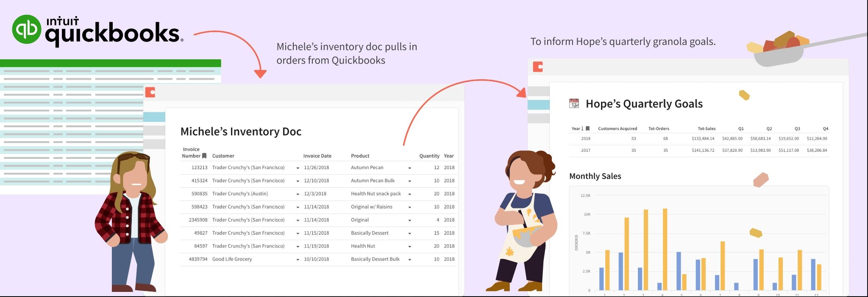The image size is (868, 297).
Task: Click Customers Acquired value 53
Action: 634,139
